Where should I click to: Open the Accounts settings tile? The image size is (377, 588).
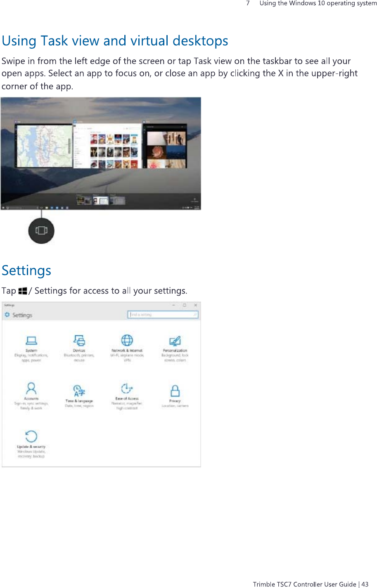click(x=31, y=396)
